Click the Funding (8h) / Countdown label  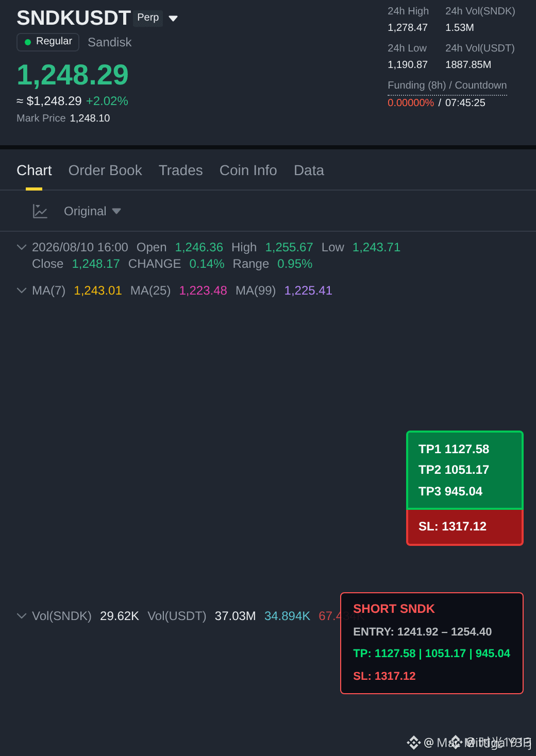click(447, 85)
